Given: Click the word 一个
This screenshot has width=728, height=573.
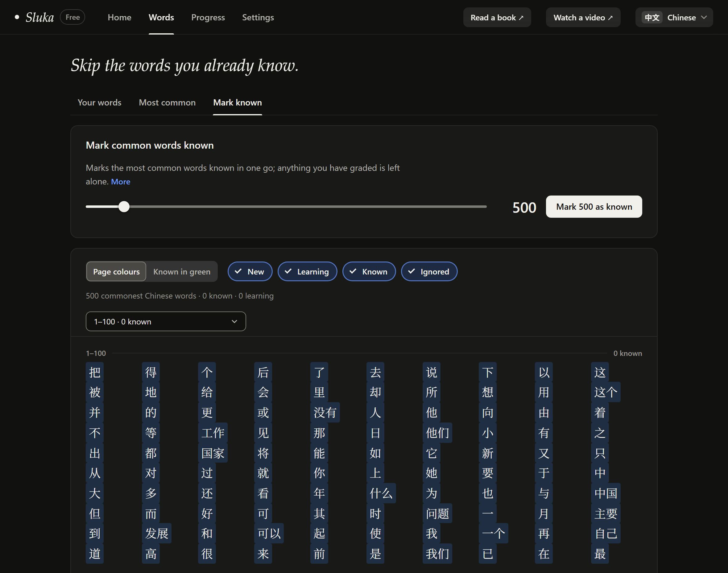Looking at the screenshot, I should click(x=494, y=533).
